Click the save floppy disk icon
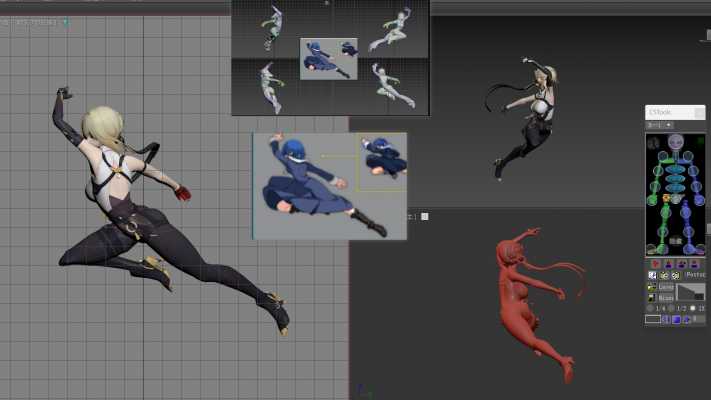 [x=651, y=298]
